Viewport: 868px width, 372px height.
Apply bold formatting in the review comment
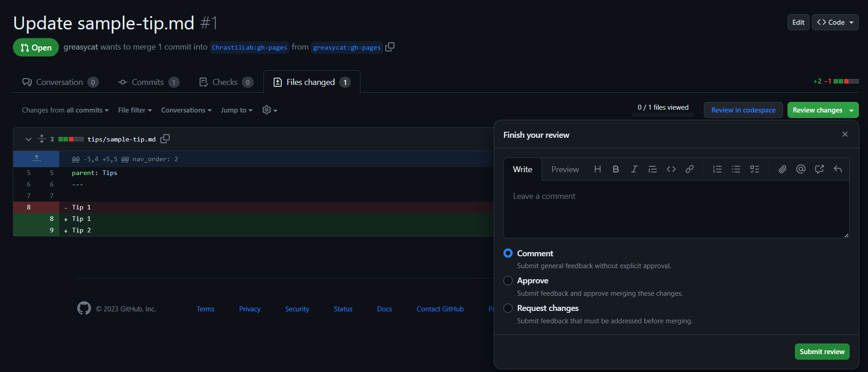pos(616,169)
